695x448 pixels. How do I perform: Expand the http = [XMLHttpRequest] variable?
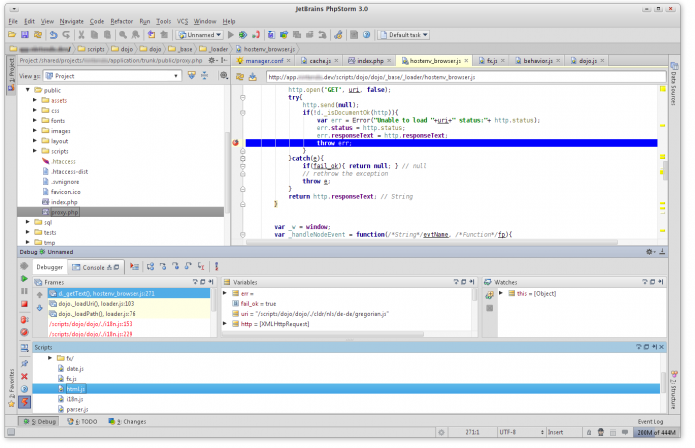pyautogui.click(x=225, y=324)
